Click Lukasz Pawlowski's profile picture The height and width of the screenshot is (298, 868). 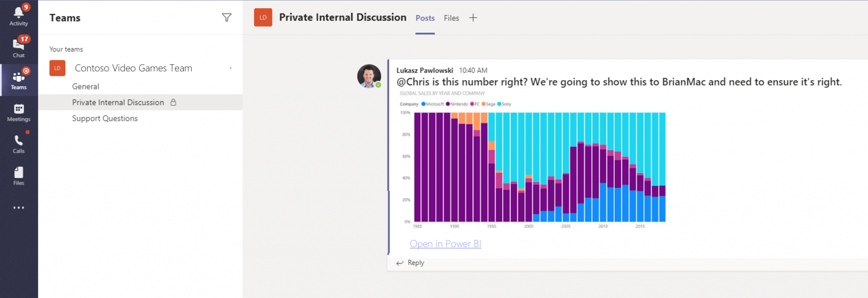pyautogui.click(x=369, y=76)
